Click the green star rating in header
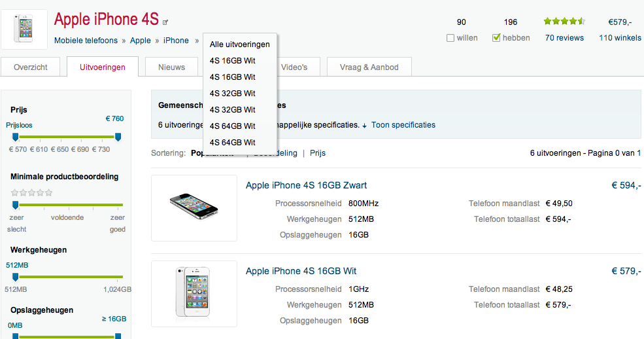Screen dimensions: 644x339 tap(564, 22)
